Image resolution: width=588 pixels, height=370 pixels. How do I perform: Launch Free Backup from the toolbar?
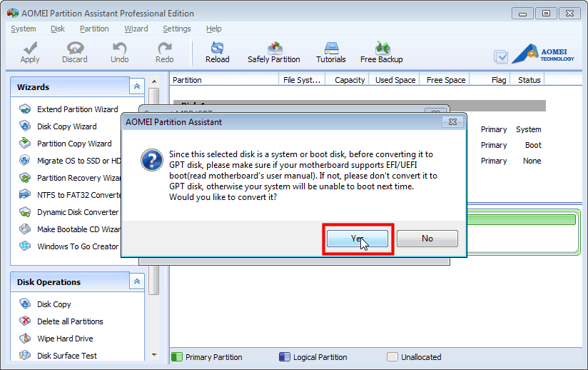[381, 53]
